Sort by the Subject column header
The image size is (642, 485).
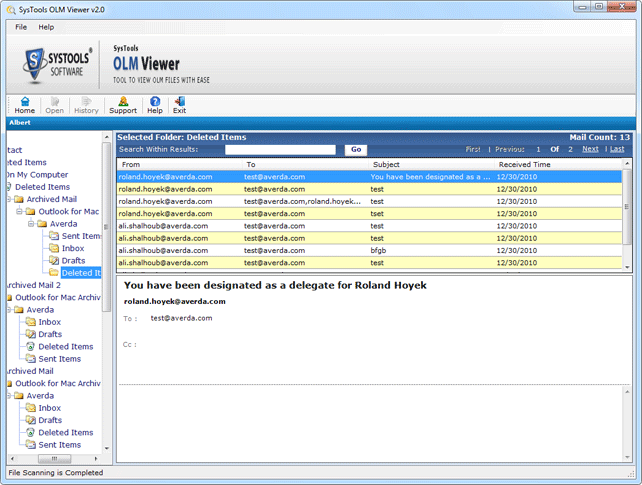point(431,165)
